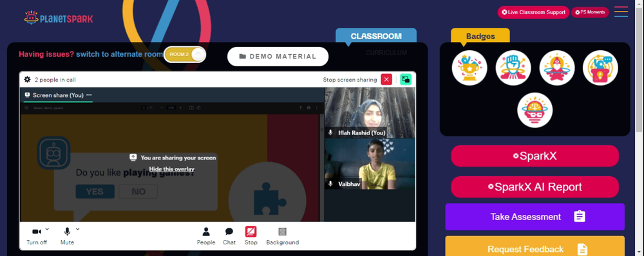Click the PlanetSpark logo
The height and width of the screenshot is (256, 644).
[x=59, y=18]
